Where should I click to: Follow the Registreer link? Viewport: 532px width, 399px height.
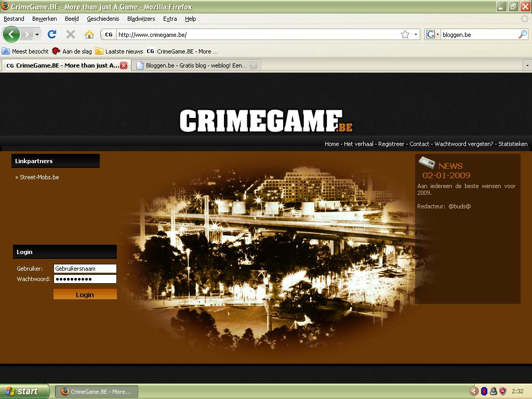tap(391, 144)
